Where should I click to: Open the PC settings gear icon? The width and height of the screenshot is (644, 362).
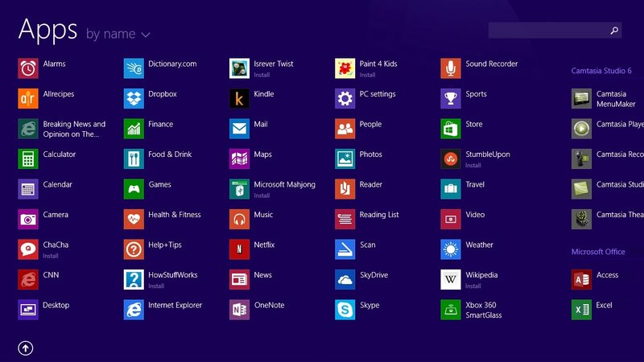(x=345, y=99)
